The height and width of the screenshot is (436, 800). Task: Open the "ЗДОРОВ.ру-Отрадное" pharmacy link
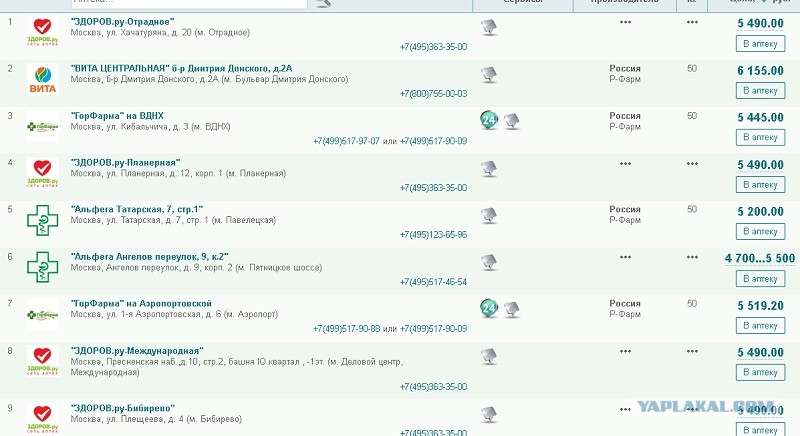[122, 21]
